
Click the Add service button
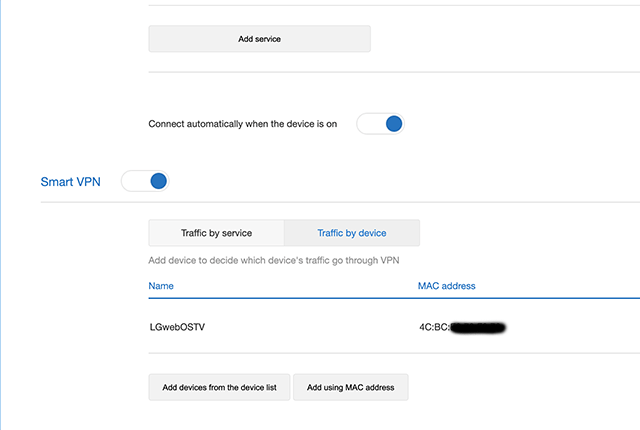point(259,39)
